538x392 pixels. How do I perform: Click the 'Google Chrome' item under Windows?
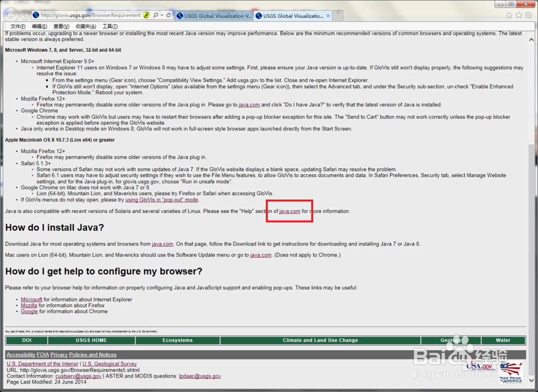click(39, 111)
